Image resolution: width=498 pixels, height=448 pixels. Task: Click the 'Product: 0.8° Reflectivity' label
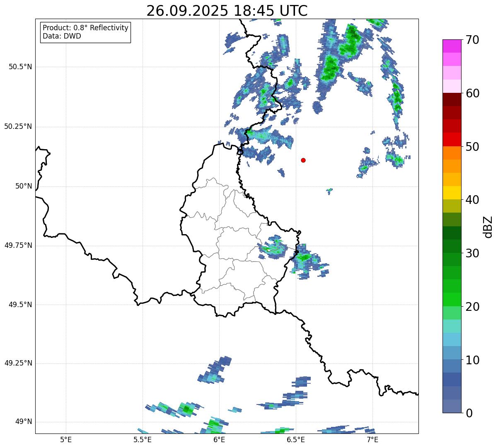(86, 28)
